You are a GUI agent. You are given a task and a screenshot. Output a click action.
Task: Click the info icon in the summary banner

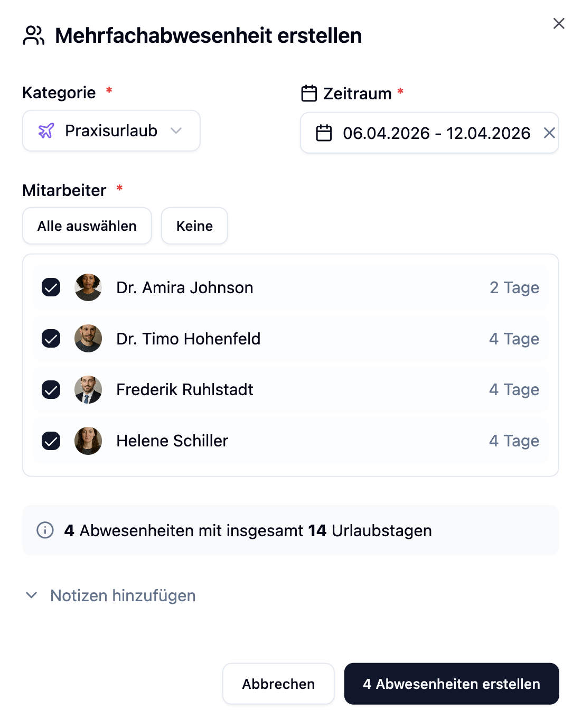(45, 530)
